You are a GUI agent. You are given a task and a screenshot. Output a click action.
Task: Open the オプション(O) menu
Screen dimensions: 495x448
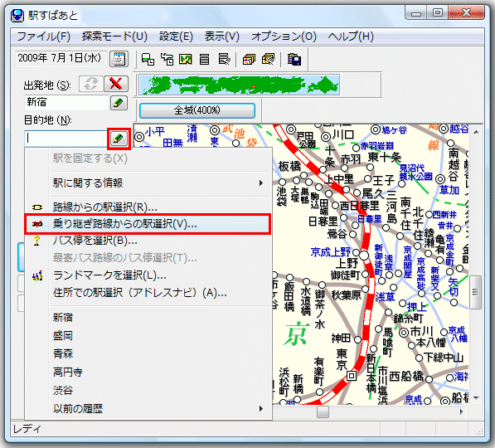tap(284, 37)
